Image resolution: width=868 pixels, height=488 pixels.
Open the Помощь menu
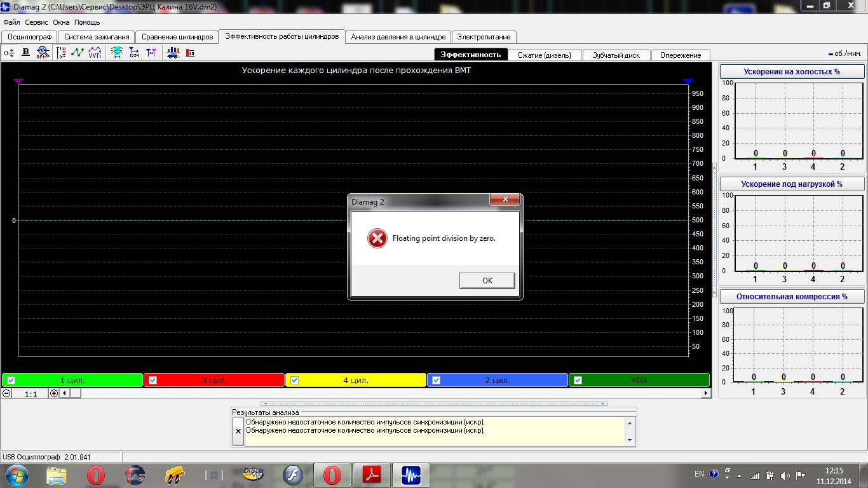click(x=87, y=22)
